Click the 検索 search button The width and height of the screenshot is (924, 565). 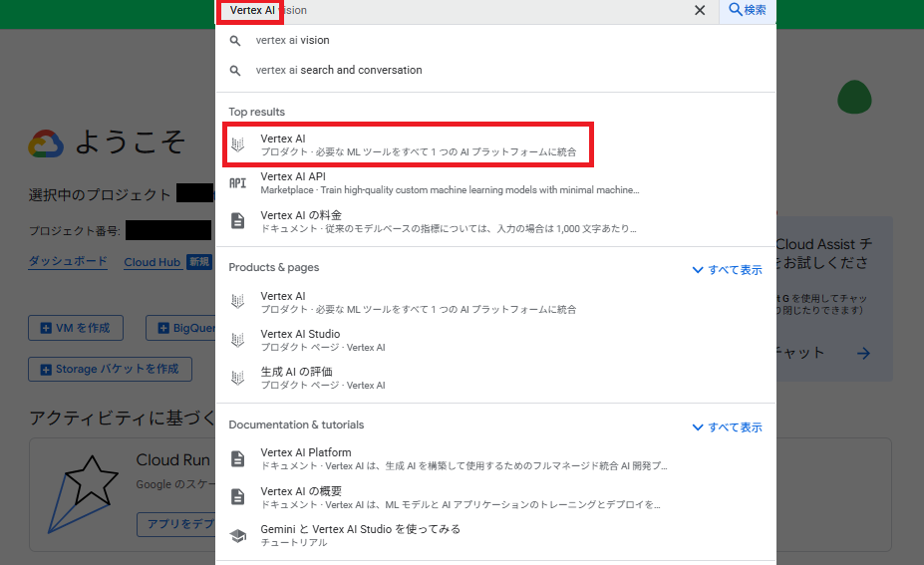[748, 10]
